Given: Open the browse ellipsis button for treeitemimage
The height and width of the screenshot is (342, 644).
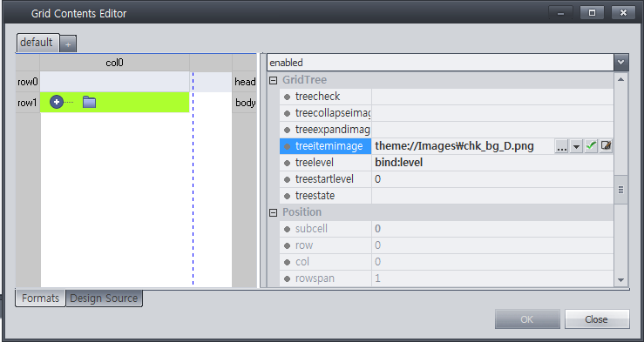Looking at the screenshot, I should 561,146.
